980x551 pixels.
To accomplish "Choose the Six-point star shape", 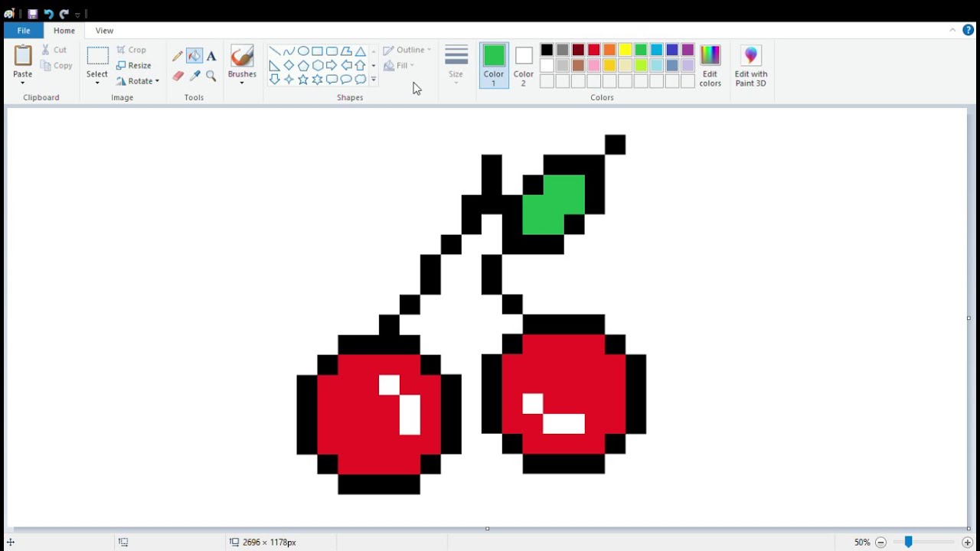I will point(317,79).
